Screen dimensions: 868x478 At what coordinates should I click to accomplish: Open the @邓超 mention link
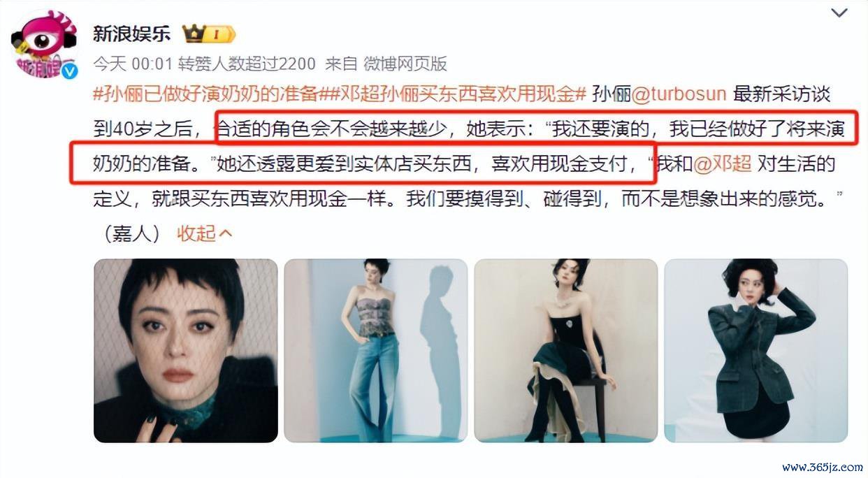(723, 164)
